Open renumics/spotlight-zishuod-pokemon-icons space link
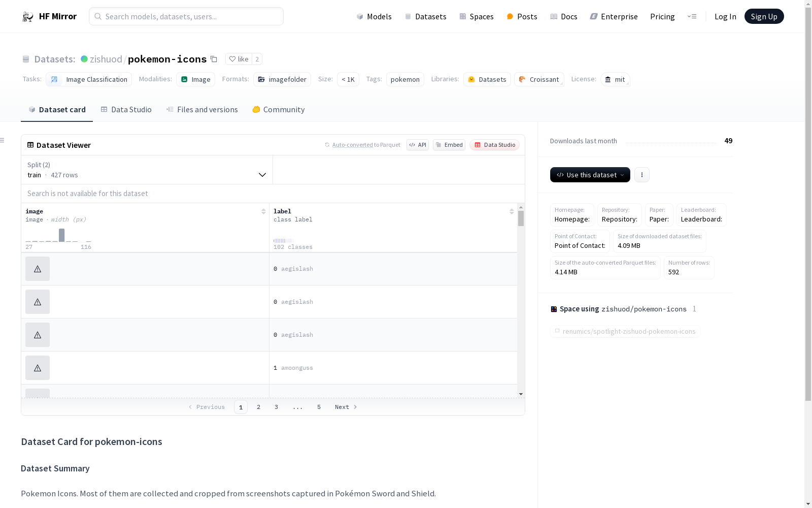The height and width of the screenshot is (508, 812). (625, 331)
